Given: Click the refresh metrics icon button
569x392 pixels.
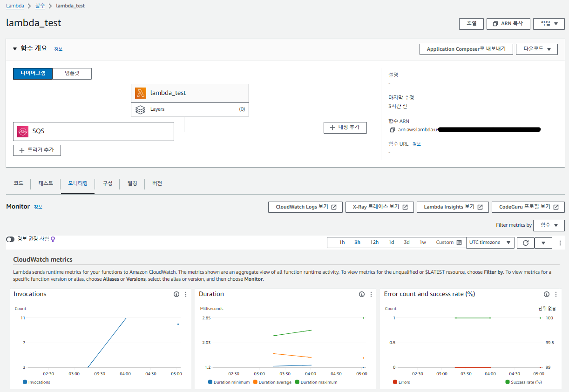Looking at the screenshot, I should click(526, 243).
